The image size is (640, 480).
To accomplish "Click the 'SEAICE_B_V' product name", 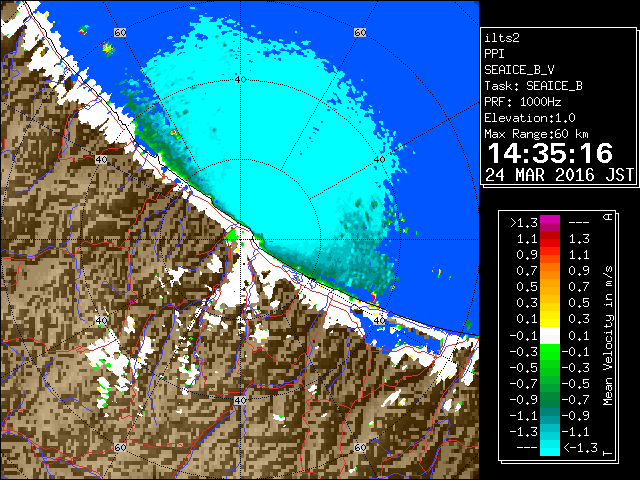I will [519, 70].
